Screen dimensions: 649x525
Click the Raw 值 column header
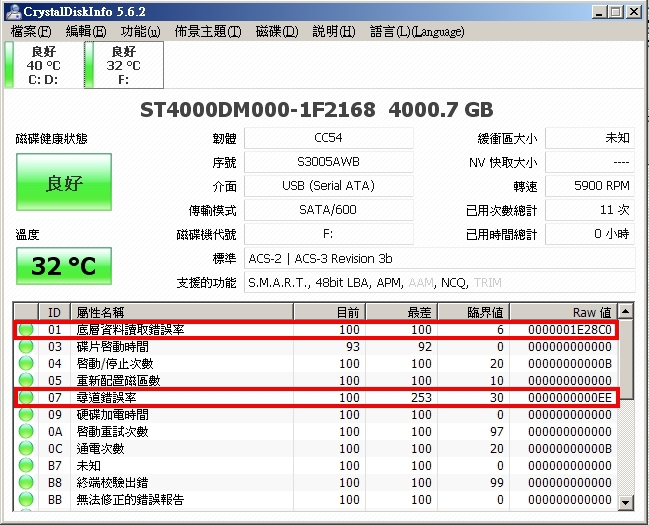pos(563,312)
